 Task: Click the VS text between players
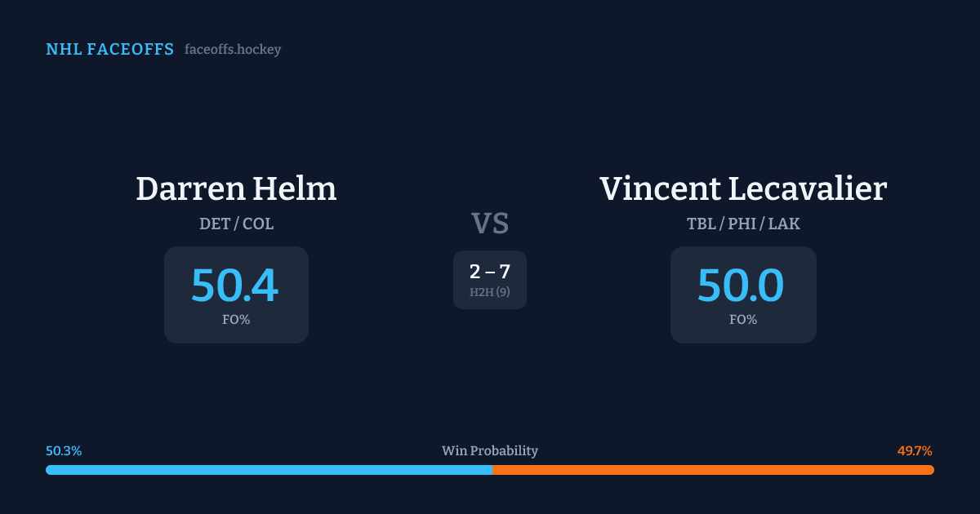[x=490, y=224]
